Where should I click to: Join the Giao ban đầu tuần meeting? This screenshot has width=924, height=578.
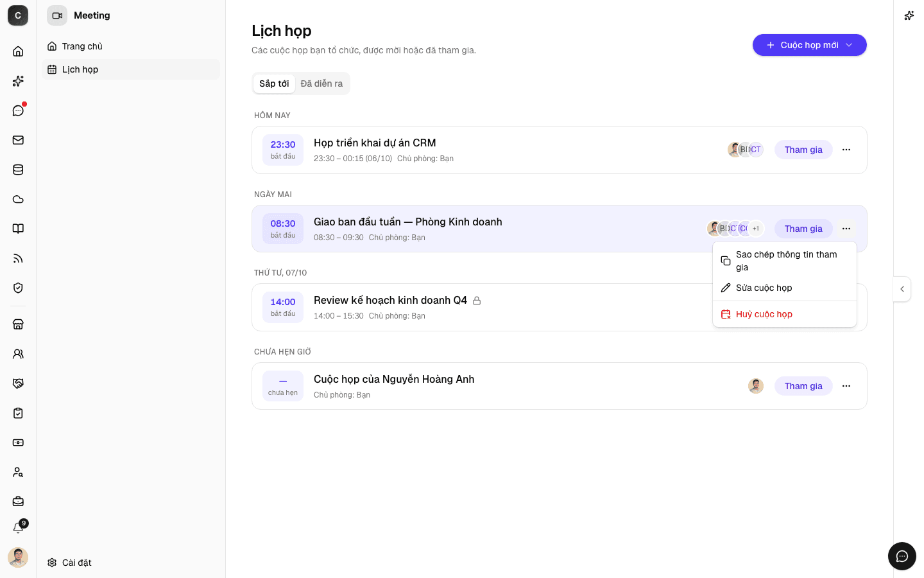click(x=803, y=229)
